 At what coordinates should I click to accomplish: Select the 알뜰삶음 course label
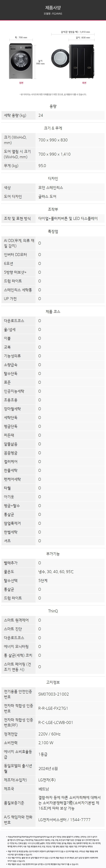click(x=10, y=444)
